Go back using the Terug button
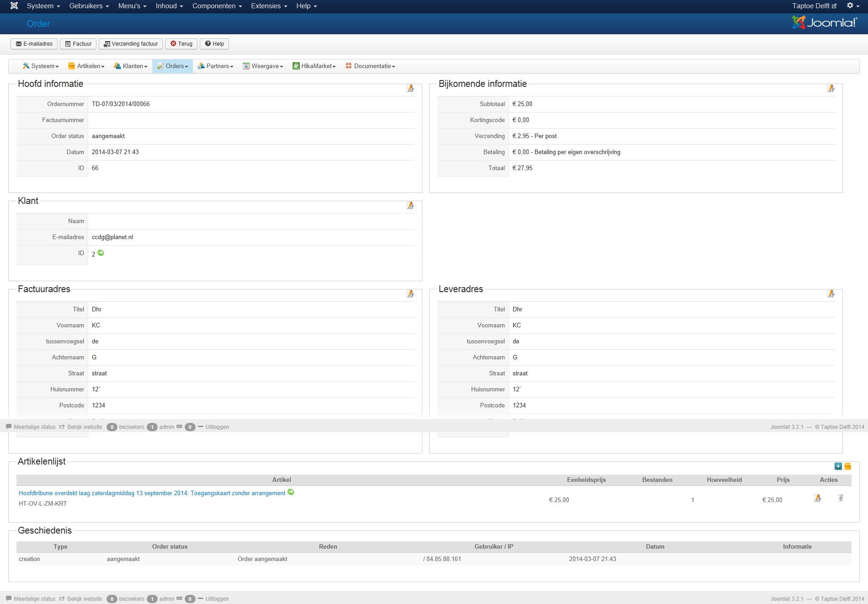This screenshot has width=868, height=604. [x=181, y=44]
